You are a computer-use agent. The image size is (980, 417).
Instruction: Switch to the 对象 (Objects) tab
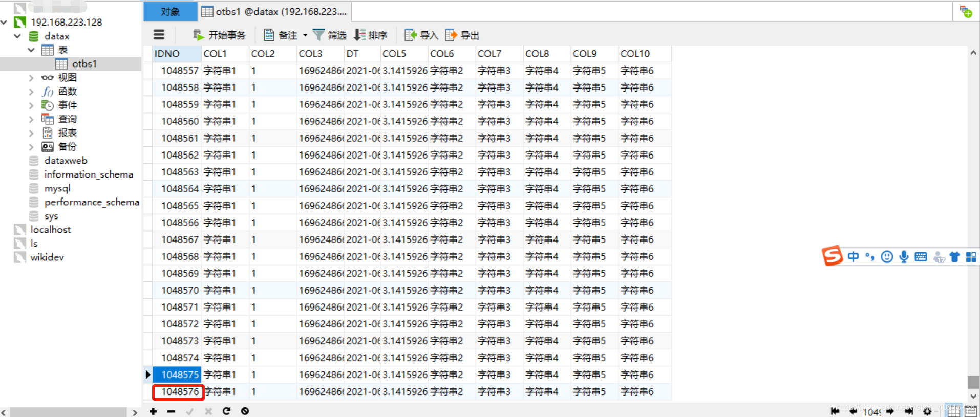pyautogui.click(x=171, y=11)
